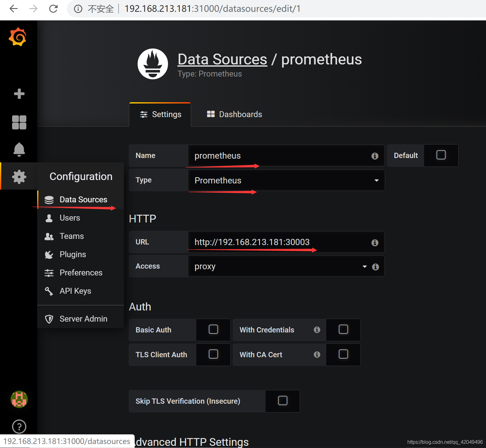Reload the page with refresh icon
Image resolution: width=486 pixels, height=448 pixels.
tap(54, 9)
